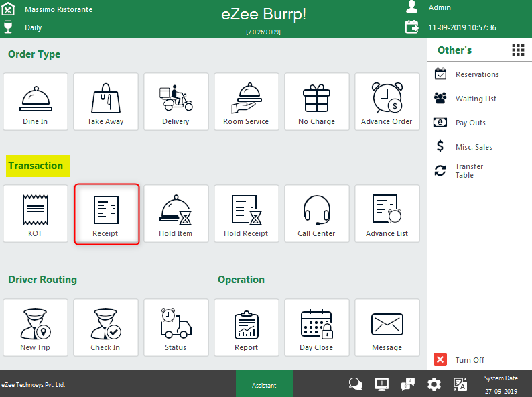Select Pay Outs in side panel
Viewport: 532px width, 397px height.
(460, 123)
